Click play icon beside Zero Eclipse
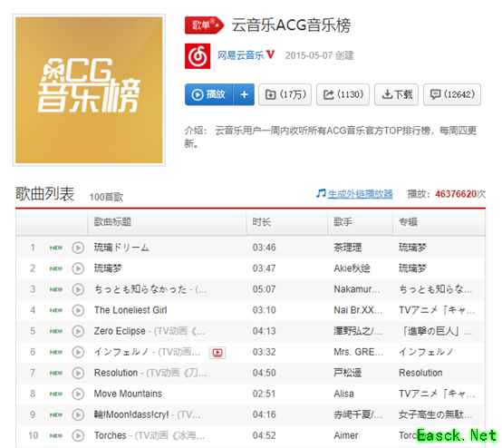Viewport: 502px width, 448px height. point(78,331)
